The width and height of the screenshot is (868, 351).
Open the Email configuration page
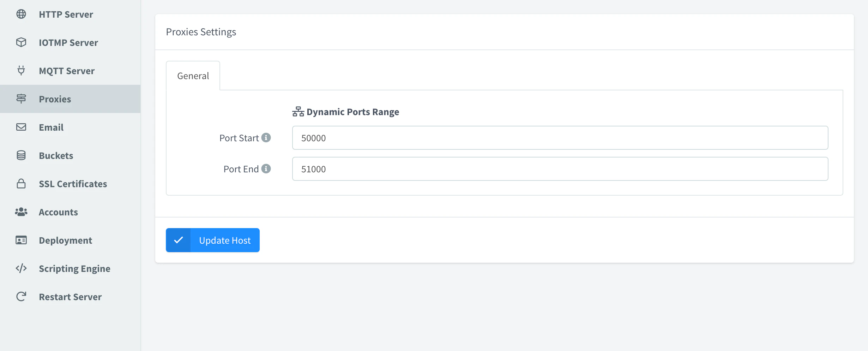point(70,127)
